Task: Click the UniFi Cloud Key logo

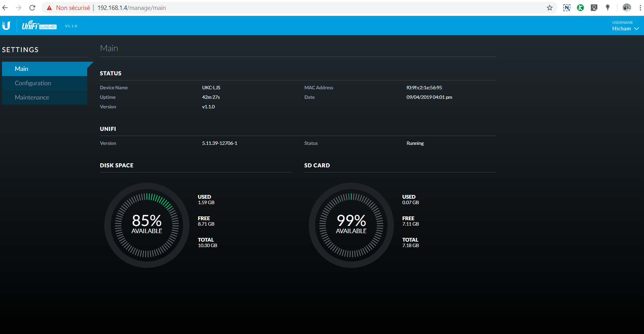Action: 39,26
